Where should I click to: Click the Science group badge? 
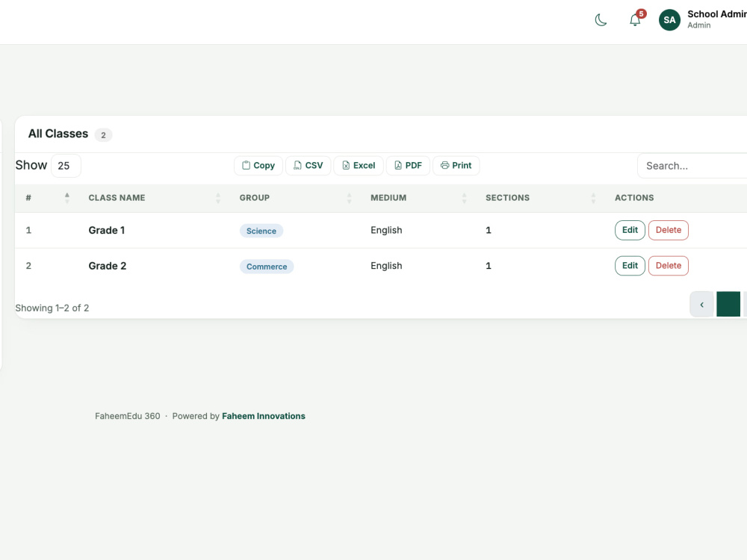[x=261, y=231]
